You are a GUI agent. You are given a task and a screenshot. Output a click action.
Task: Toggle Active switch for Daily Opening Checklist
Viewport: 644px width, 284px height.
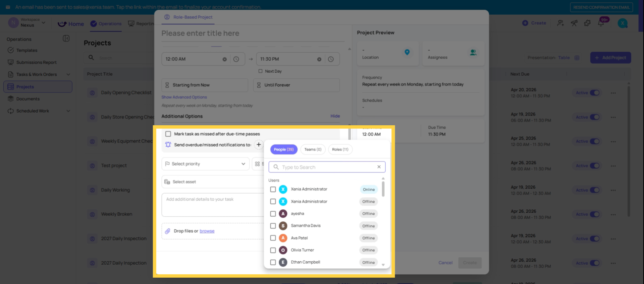595,93
